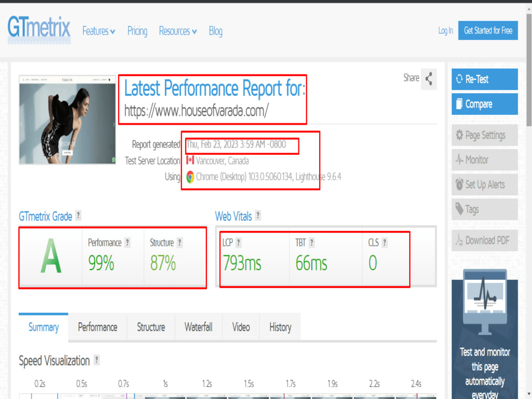Click Get Started for Free button
The height and width of the screenshot is (399, 532).
pos(488,30)
